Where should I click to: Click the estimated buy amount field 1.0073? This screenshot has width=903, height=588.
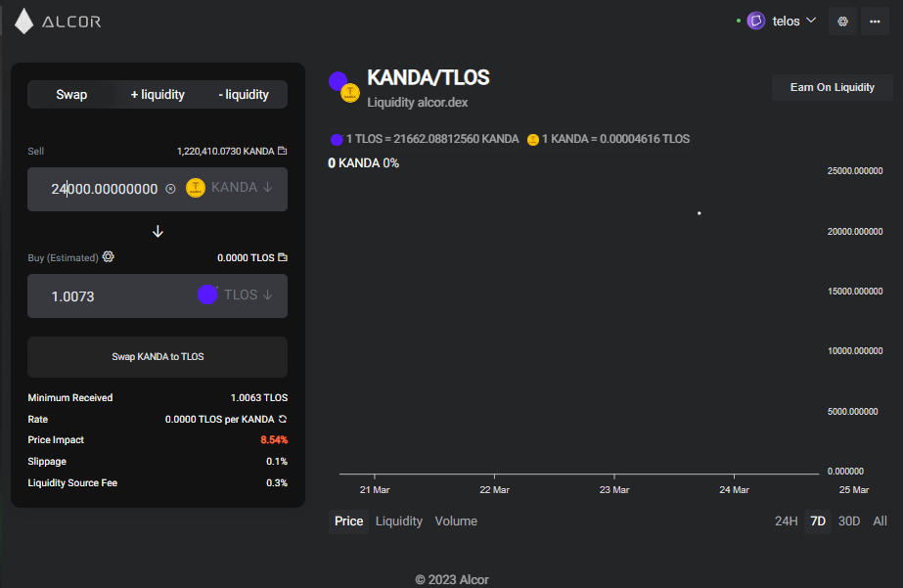72,296
